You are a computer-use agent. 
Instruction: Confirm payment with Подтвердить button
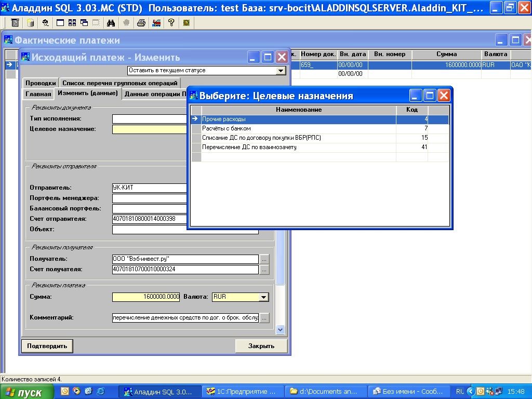point(47,346)
